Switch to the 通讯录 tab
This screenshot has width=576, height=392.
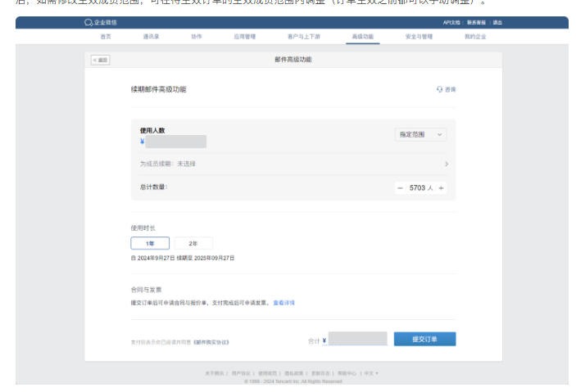[x=151, y=37]
